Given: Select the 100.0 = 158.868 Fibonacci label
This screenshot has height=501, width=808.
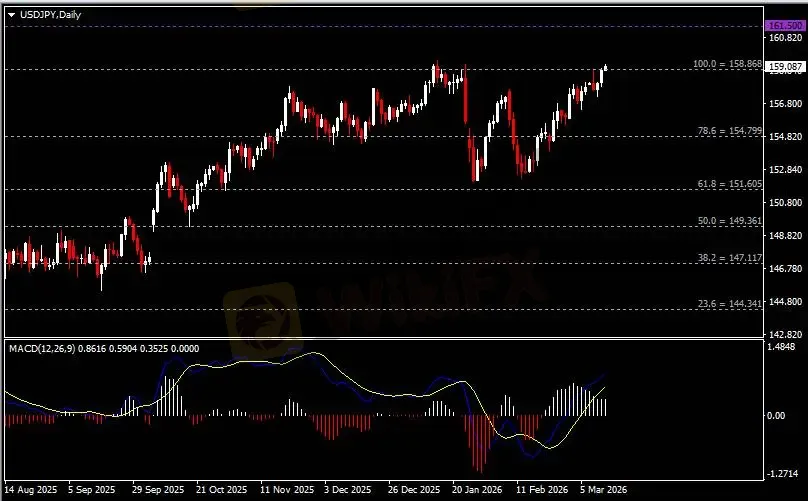Looking at the screenshot, I should [728, 64].
